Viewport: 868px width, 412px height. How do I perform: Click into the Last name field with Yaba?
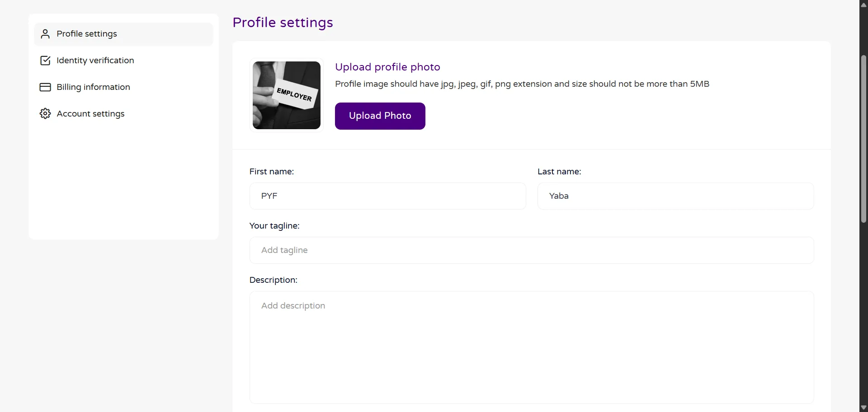[675, 196]
